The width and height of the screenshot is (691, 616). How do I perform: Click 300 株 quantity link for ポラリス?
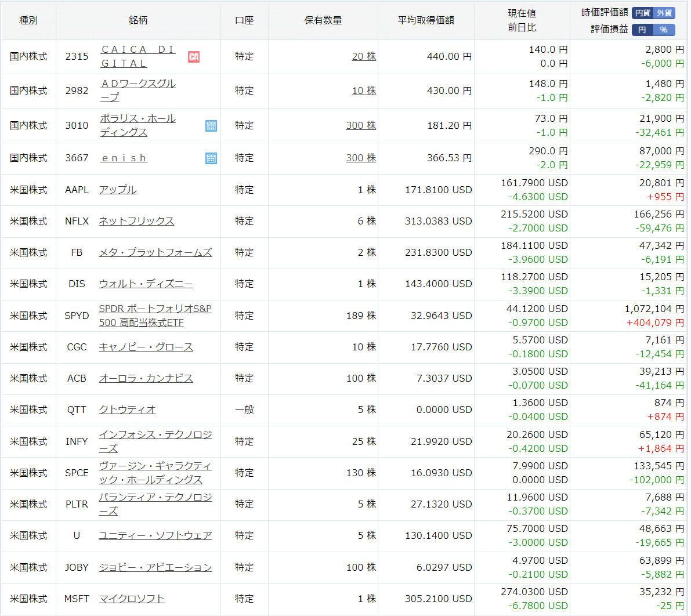tap(361, 126)
